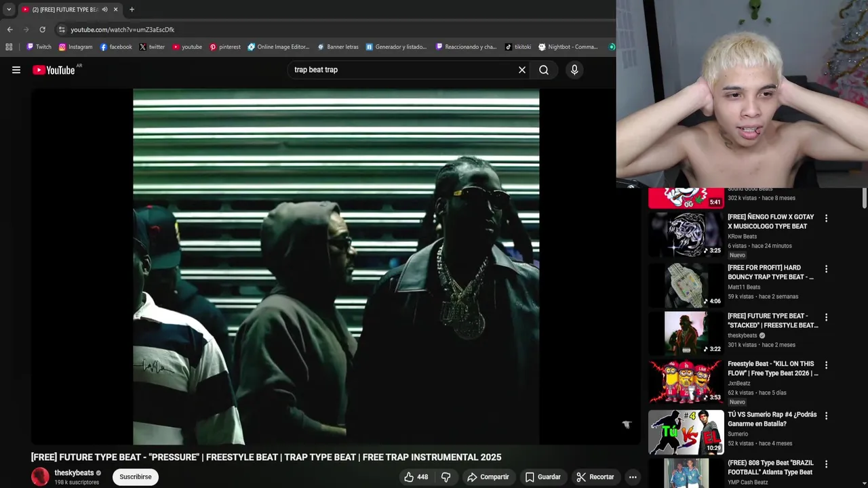This screenshot has height=488, width=868.
Task: Open a new browser tab
Action: [x=132, y=9]
